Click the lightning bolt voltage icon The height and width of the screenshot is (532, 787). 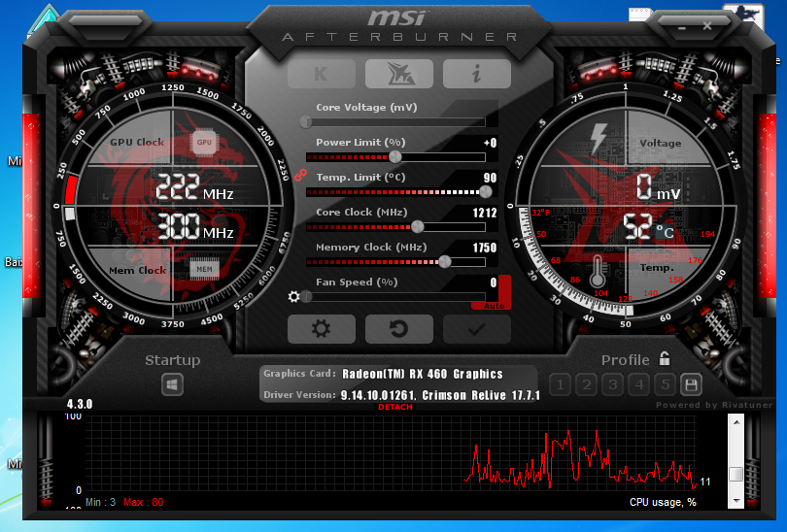click(x=599, y=138)
